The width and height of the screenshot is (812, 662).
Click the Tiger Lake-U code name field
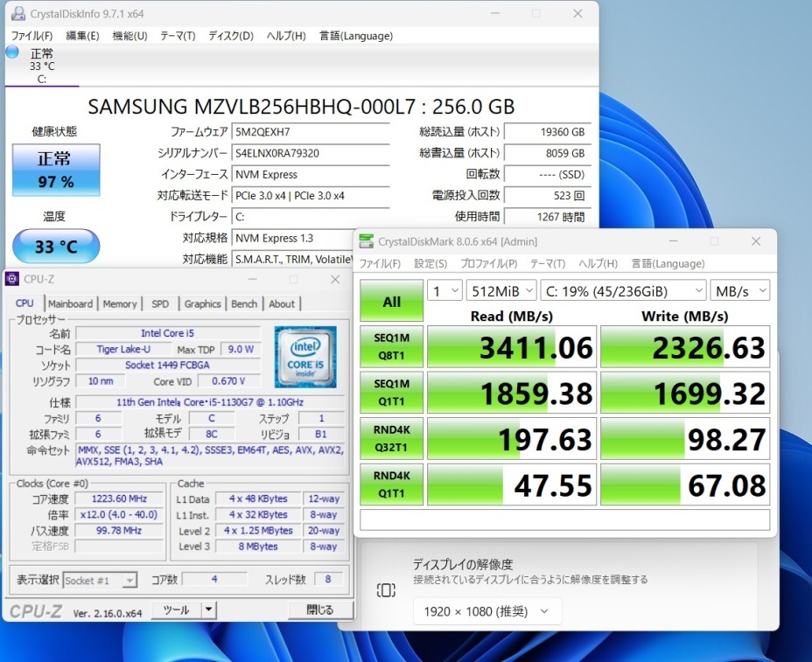click(123, 350)
